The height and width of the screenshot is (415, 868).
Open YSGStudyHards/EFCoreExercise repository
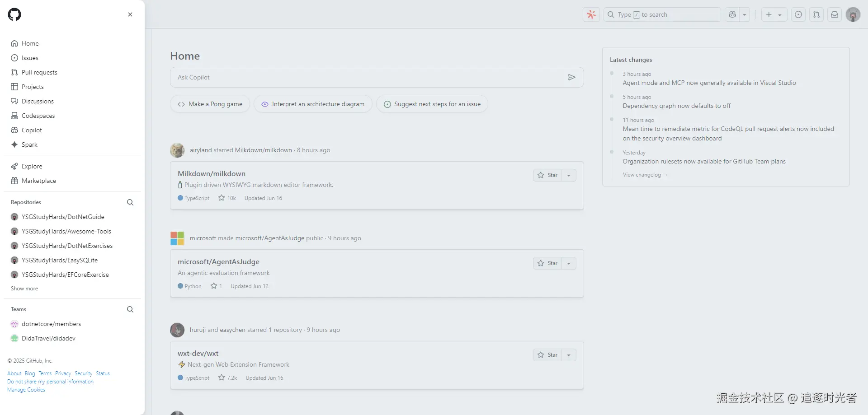tap(65, 275)
